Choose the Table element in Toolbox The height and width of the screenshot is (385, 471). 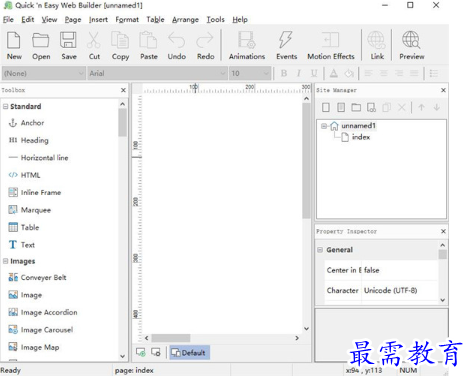click(x=24, y=228)
